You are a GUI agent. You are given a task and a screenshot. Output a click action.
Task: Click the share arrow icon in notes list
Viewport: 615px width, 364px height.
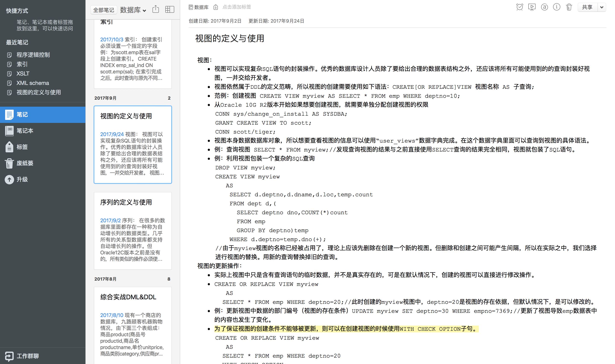click(156, 10)
